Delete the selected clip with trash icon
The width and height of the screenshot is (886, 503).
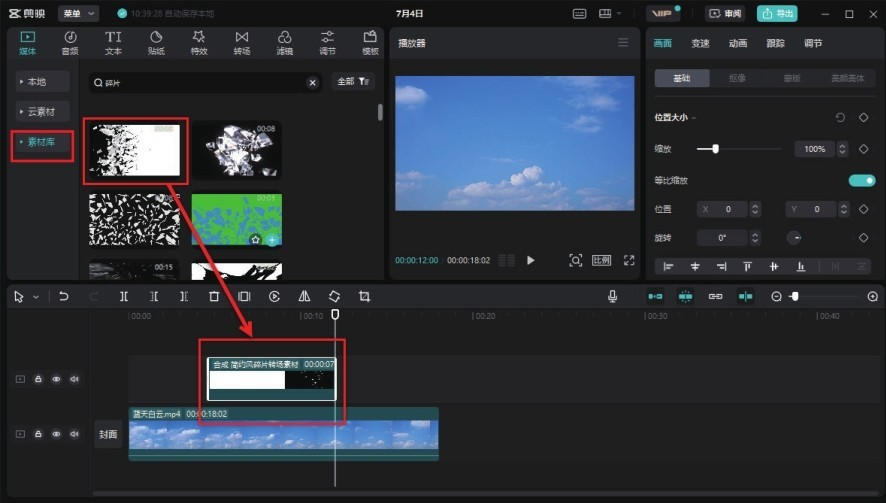tap(214, 296)
